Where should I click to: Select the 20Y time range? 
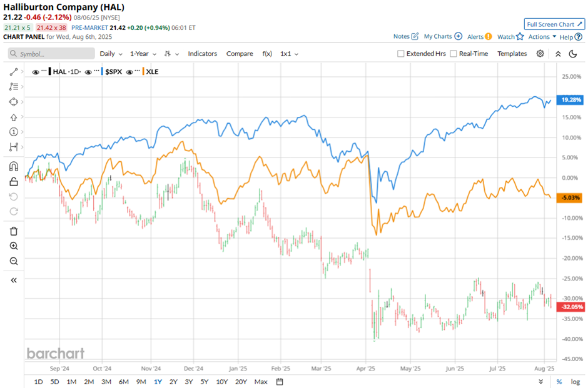coord(241,382)
